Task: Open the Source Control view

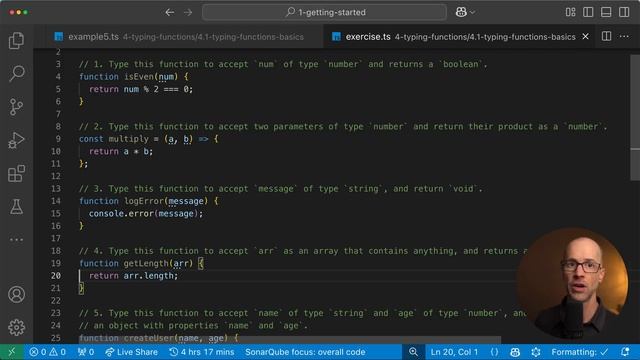Action: pos(16,107)
